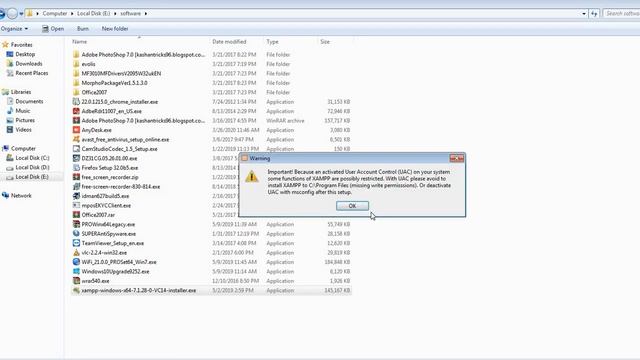This screenshot has height=360, width=640.
Task: Open Downloads in the navigation pane
Action: point(29,64)
